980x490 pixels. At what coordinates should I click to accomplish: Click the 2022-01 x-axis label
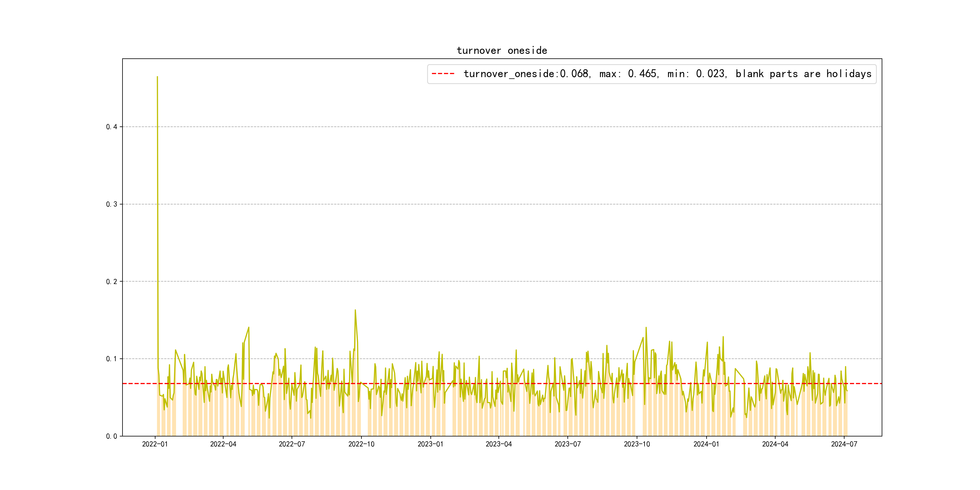click(155, 444)
